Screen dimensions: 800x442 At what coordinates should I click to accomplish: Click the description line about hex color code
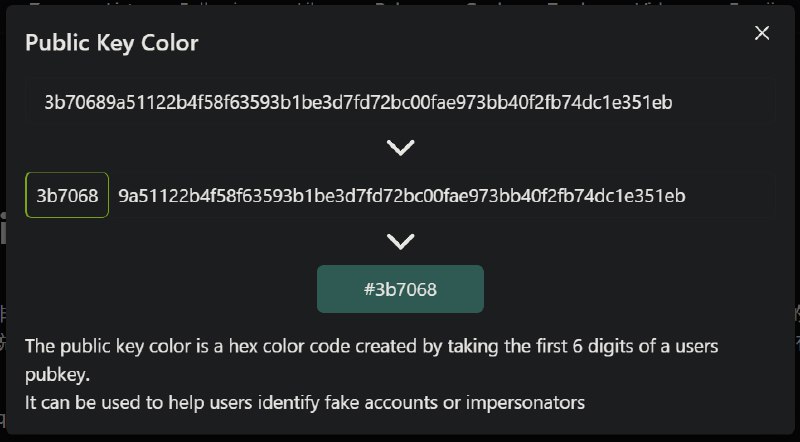(372, 346)
